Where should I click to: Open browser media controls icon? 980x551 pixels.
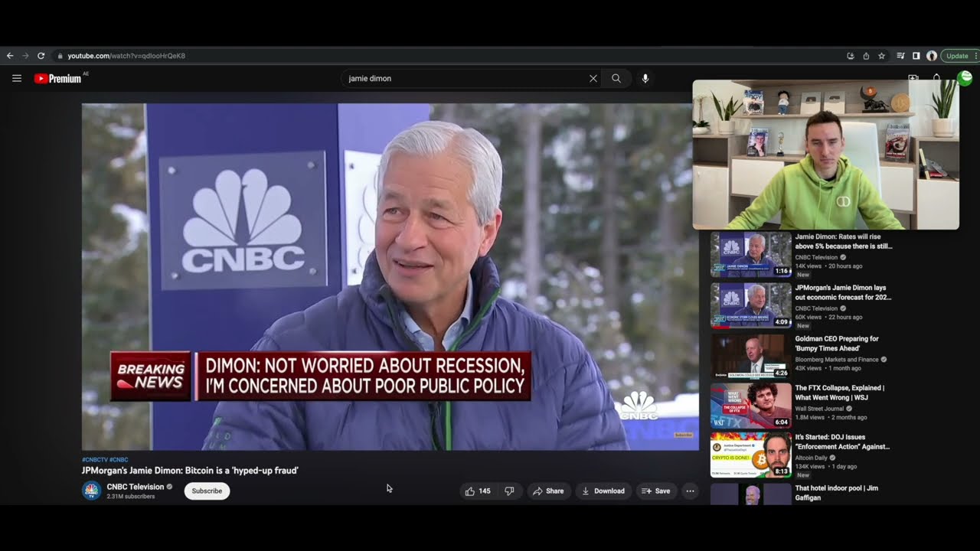(x=900, y=56)
